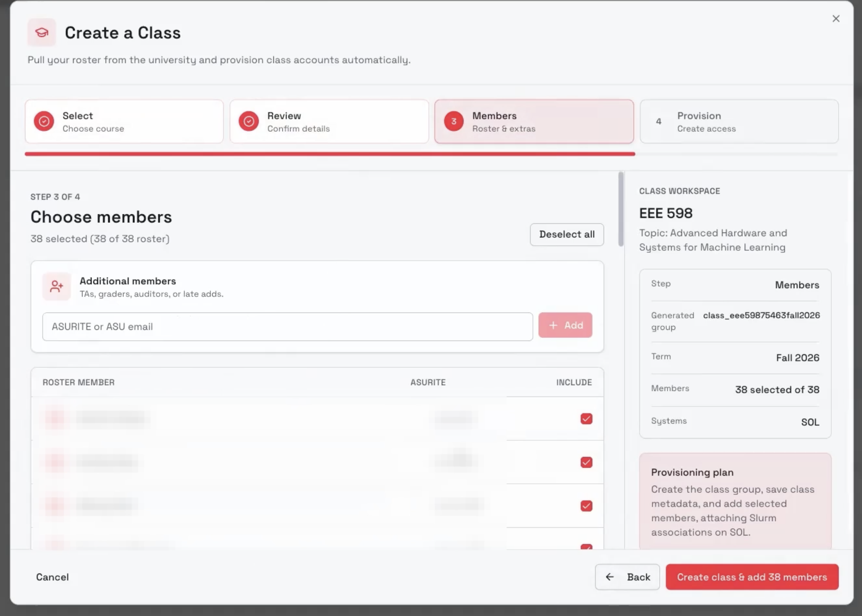Click the Fall 2026 term value
Screen dimensions: 862x616
798,358
